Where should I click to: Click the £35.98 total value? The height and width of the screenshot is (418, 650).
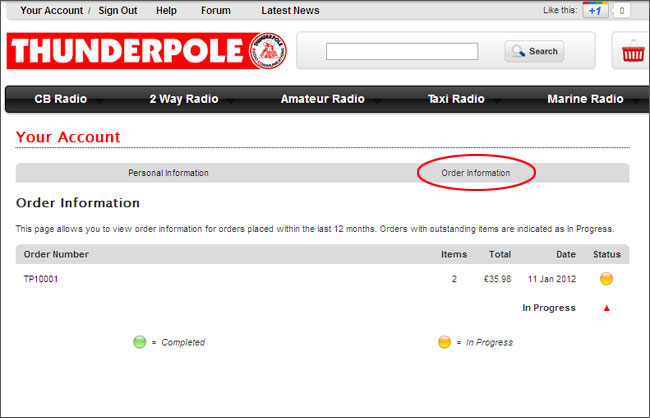click(497, 279)
